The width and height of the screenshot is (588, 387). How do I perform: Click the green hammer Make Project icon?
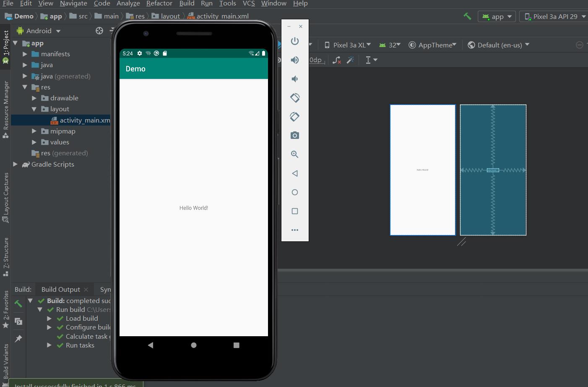467,16
